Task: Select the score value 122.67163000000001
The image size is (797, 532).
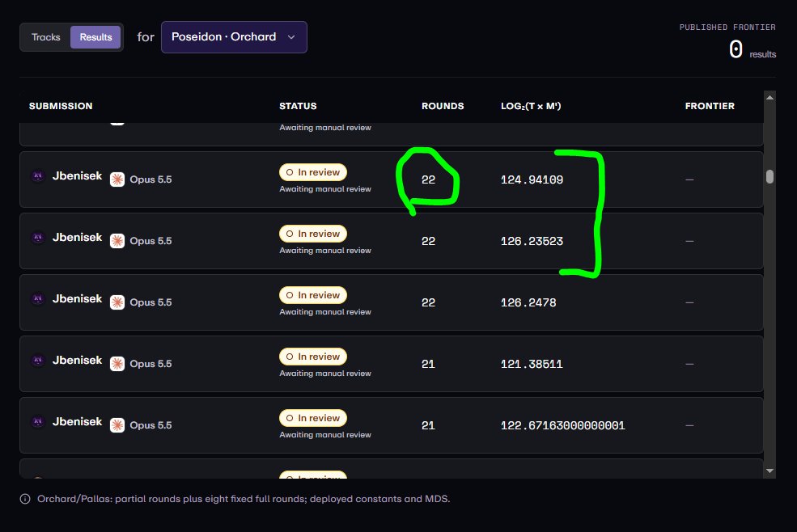Action: [562, 425]
